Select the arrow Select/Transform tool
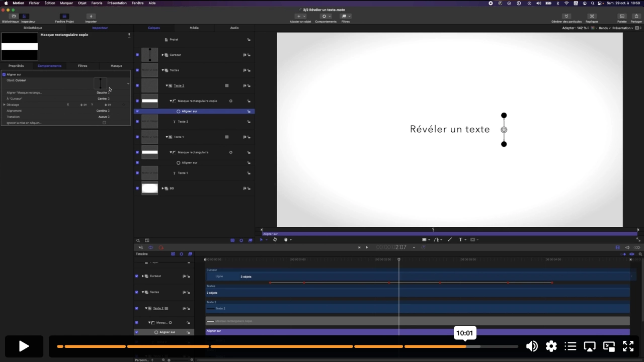 tap(262, 240)
